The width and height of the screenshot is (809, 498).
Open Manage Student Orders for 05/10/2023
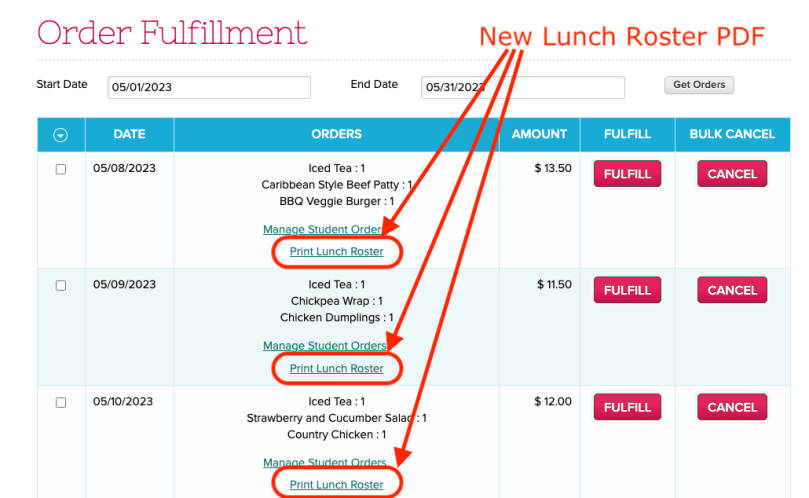[322, 463]
